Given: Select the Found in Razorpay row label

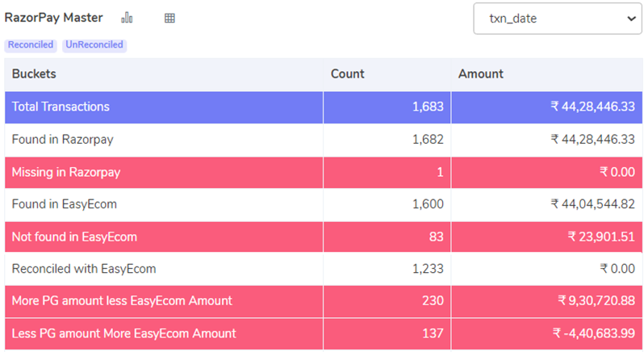Looking at the screenshot, I should coord(62,140).
